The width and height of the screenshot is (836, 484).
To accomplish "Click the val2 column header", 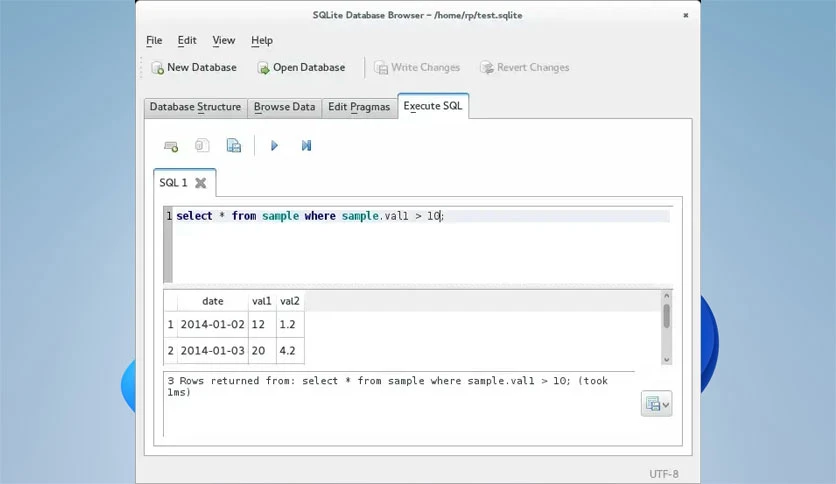I will [x=290, y=301].
